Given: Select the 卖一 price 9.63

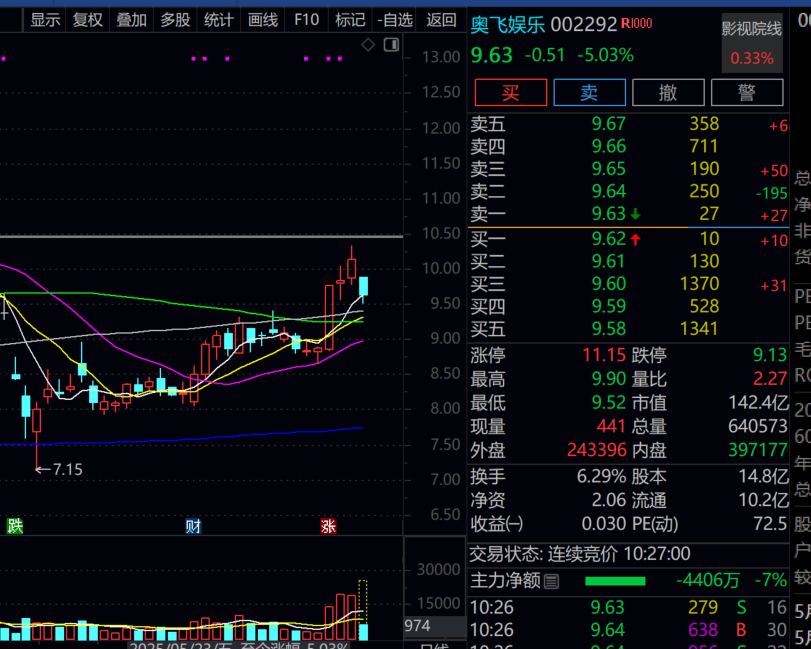Looking at the screenshot, I should coord(609,214).
